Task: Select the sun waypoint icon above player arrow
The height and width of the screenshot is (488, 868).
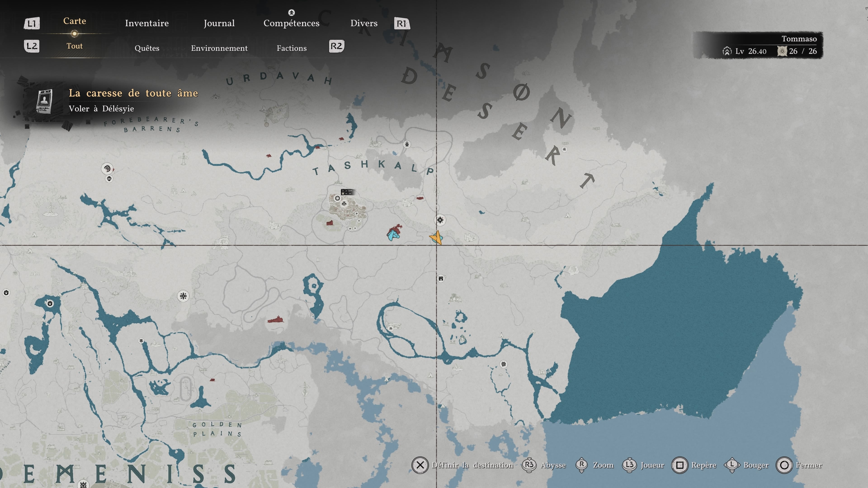Action: click(x=440, y=220)
